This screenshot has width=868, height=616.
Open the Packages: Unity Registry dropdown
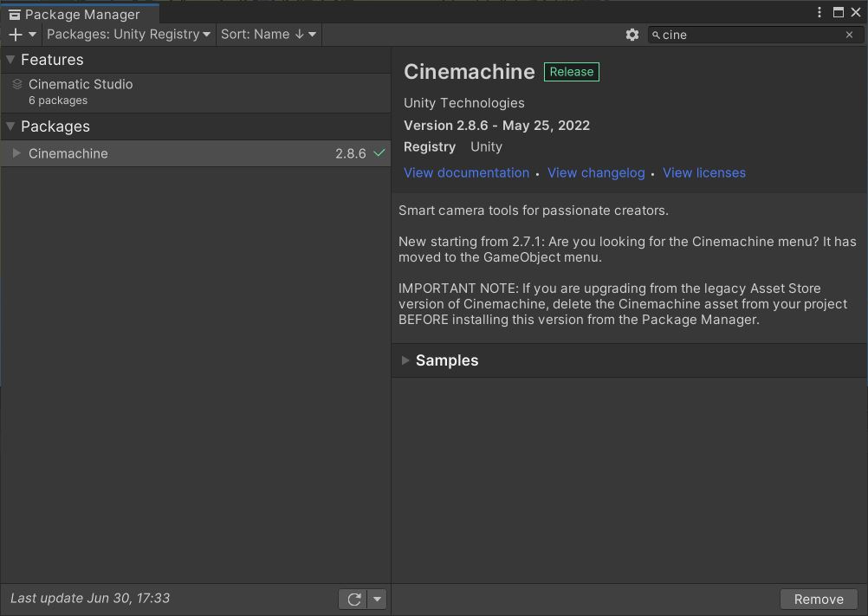pos(128,35)
